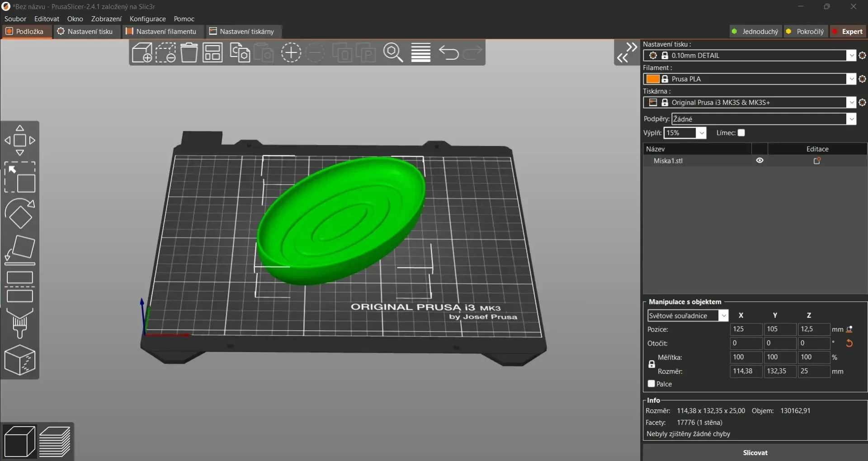The width and height of the screenshot is (868, 461).
Task: Arrange objects on the bed
Action: point(212,52)
